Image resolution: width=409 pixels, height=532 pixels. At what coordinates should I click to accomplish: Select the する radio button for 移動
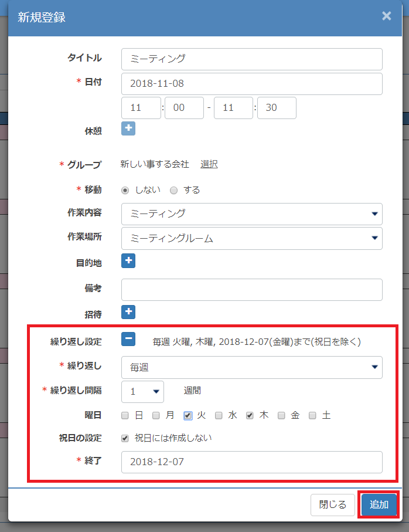174,191
